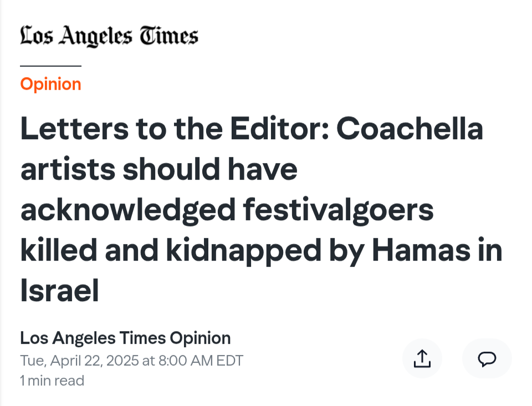Select the Los Angeles Times Opinion byline
Screen dimensions: 532x406
[x=125, y=338]
